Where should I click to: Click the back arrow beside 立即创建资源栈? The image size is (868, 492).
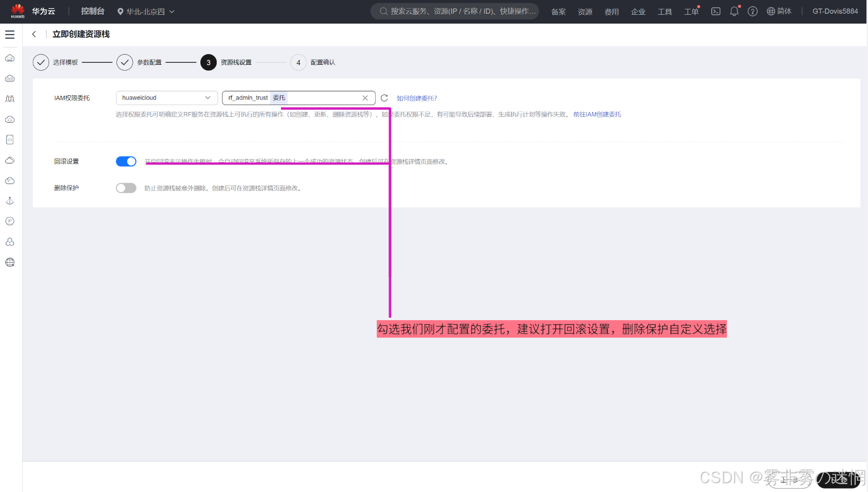click(x=34, y=34)
